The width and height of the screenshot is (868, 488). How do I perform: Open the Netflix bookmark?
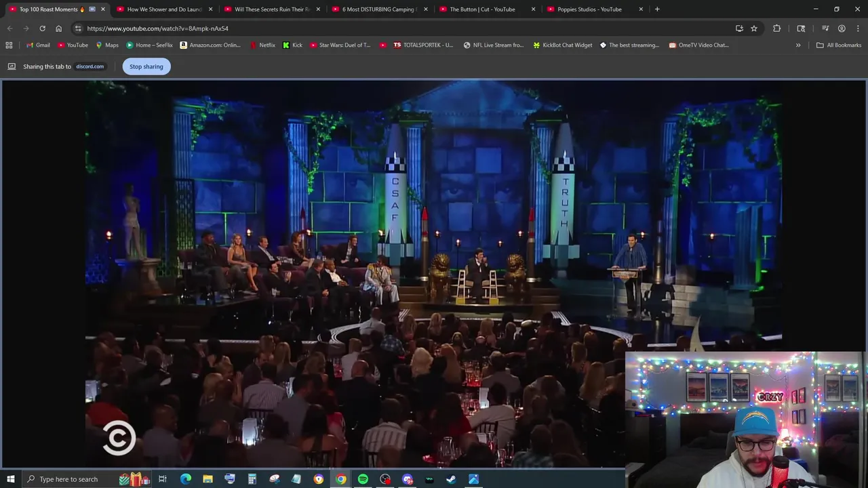(x=262, y=45)
